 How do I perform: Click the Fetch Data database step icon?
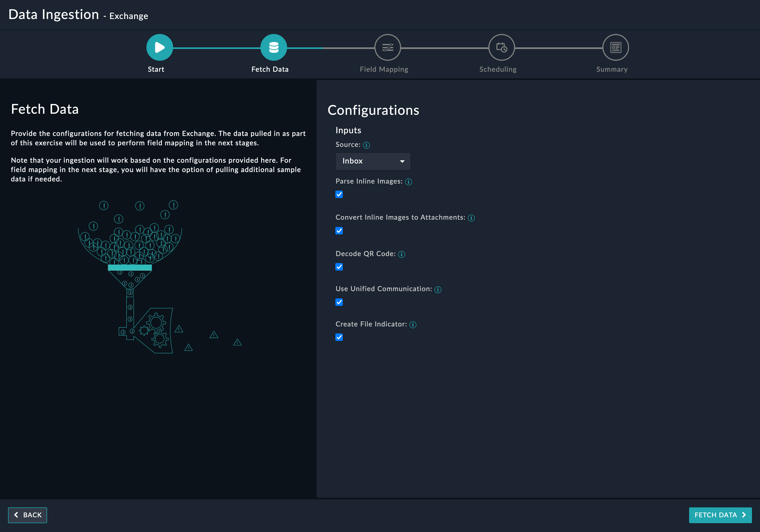pos(273,47)
